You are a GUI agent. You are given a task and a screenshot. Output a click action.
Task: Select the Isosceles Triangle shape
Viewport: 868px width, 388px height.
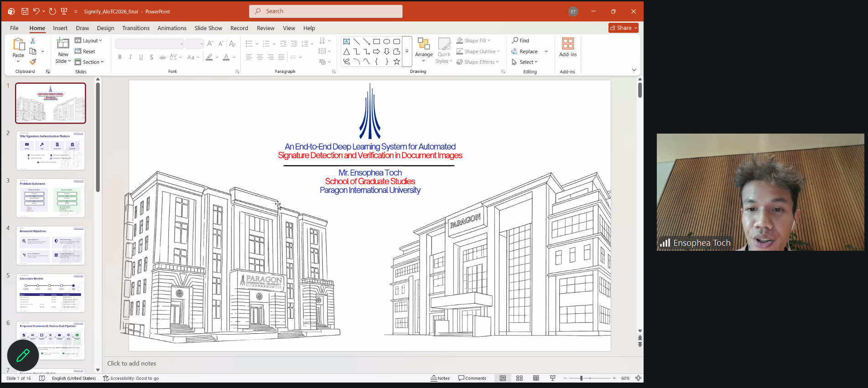347,52
